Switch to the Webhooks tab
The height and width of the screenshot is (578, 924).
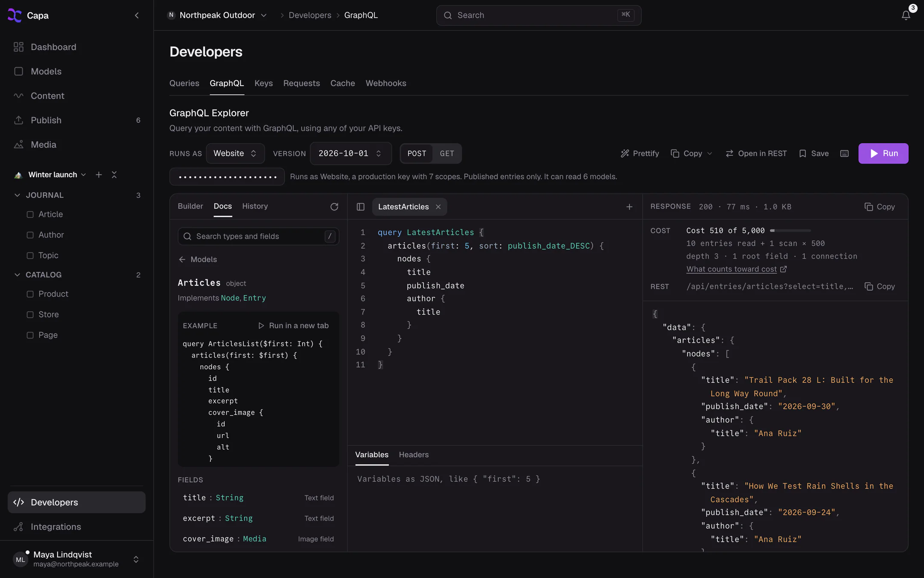coord(386,83)
